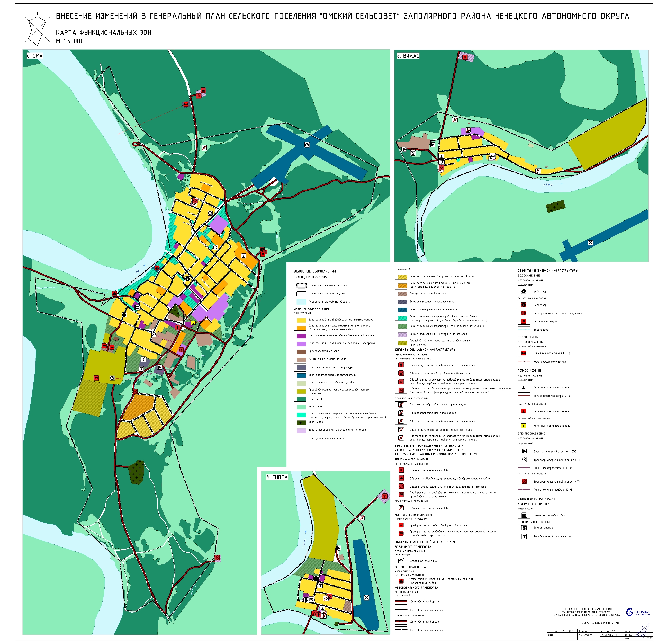Select crossed-out waste disposal site legend icon

[401, 508]
